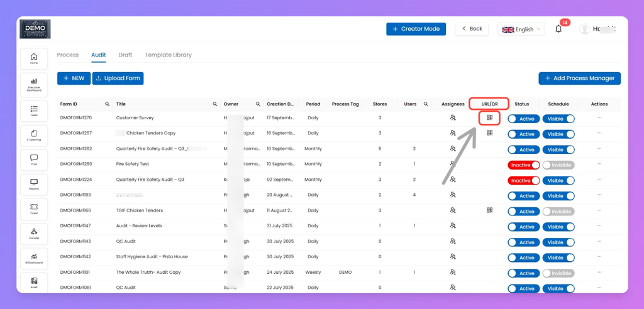644x309 pixels.
Task: Open assignees icon for Customer Survey row
Action: click(x=452, y=118)
